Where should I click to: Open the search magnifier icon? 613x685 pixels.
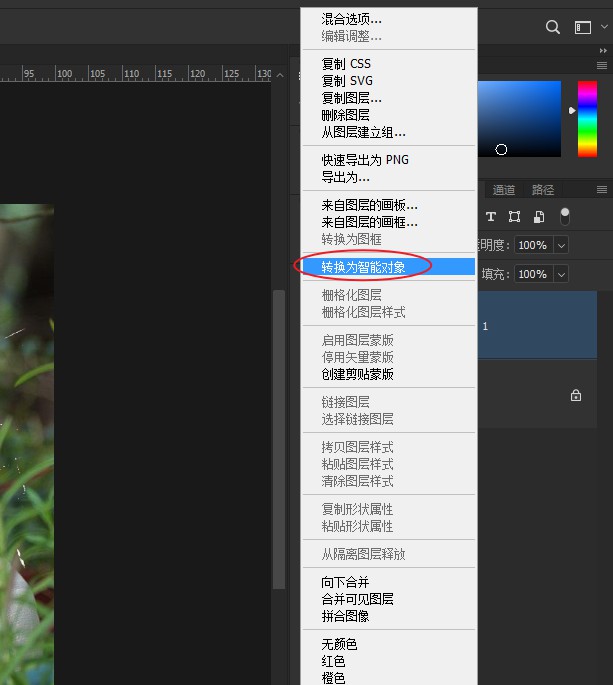click(553, 27)
